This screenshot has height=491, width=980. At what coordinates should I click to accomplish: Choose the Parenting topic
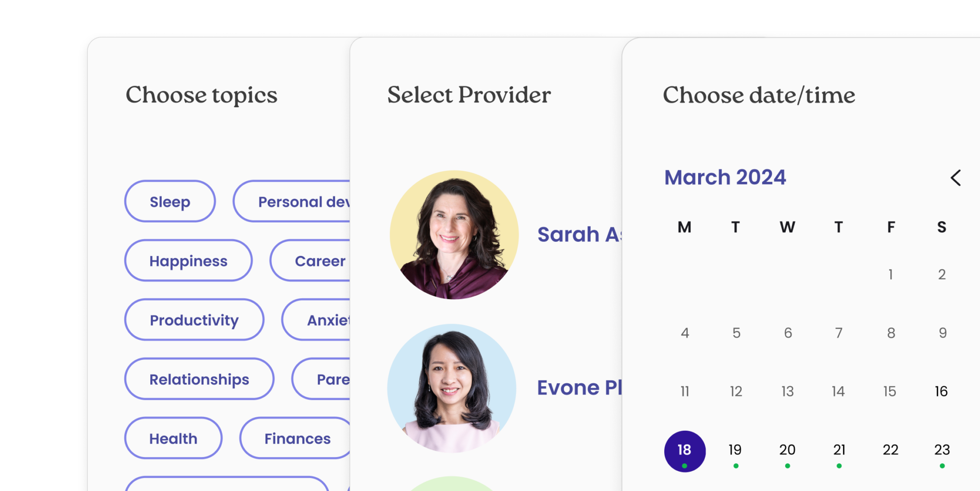click(335, 379)
